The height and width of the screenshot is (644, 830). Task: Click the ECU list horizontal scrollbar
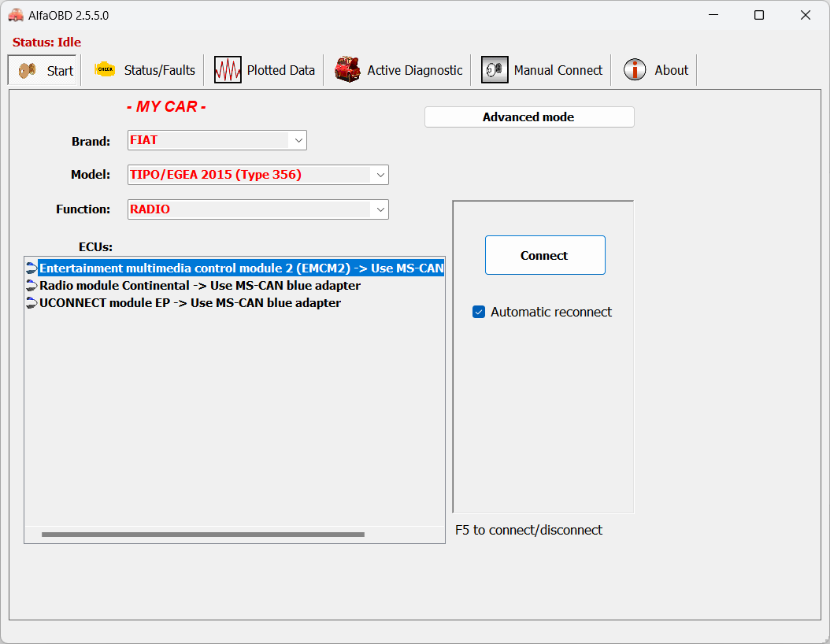pyautogui.click(x=202, y=535)
